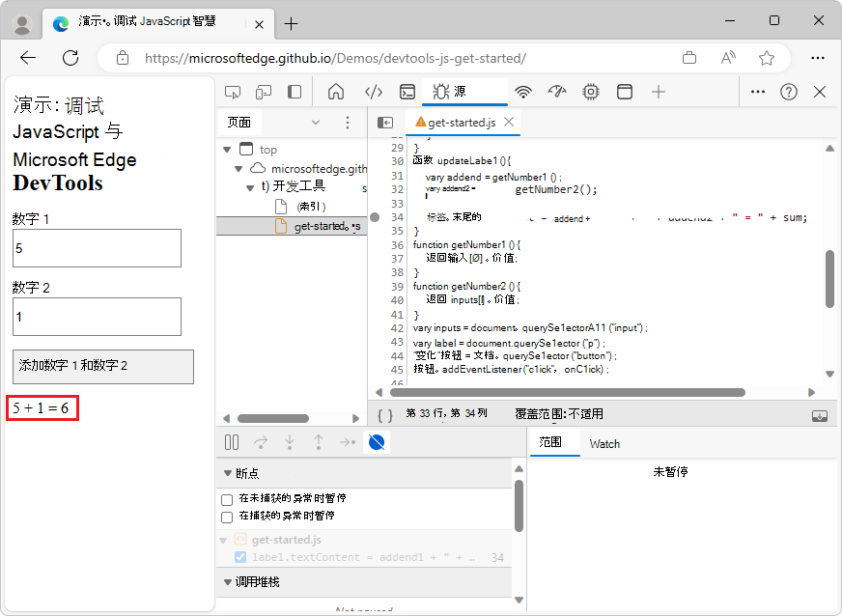The image size is (842, 616).
Task: Refresh the page
Action: 70,58
